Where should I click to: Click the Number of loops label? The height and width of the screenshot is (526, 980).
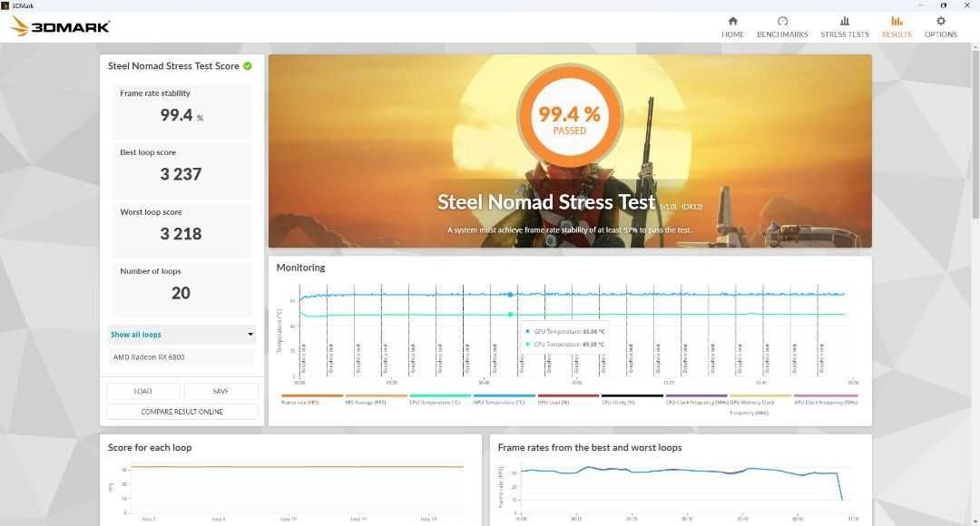[150, 271]
